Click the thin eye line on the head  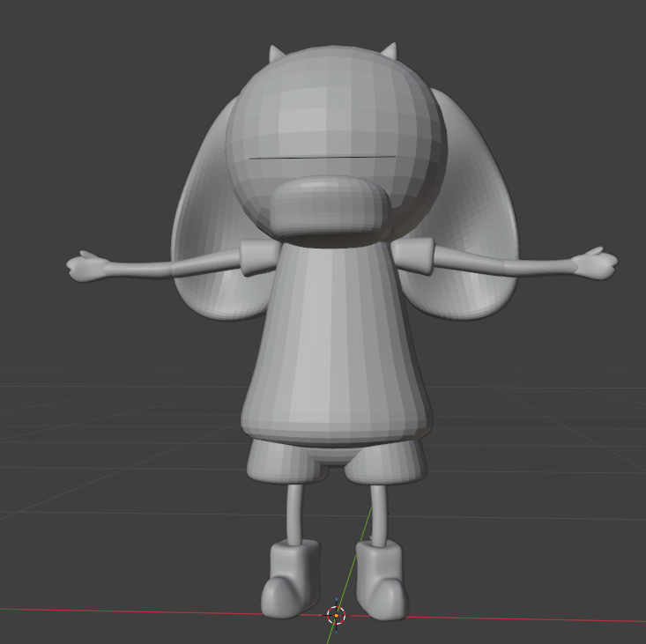(323, 158)
